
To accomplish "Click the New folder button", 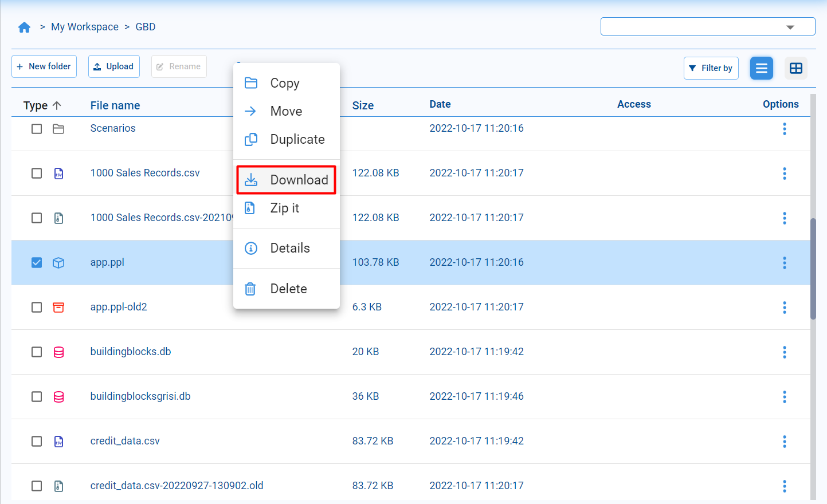I will pos(44,66).
